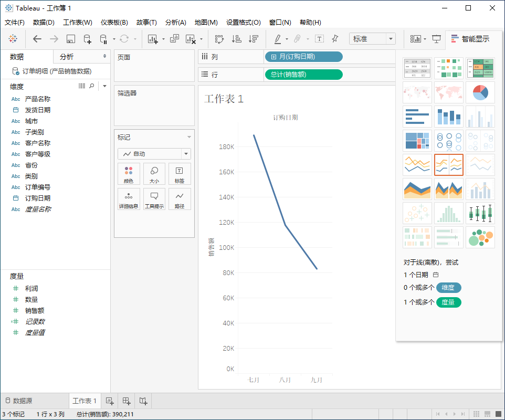Image resolution: width=505 pixels, height=420 pixels.
Task: Click the new worksheet tab button
Action: [x=110, y=401]
